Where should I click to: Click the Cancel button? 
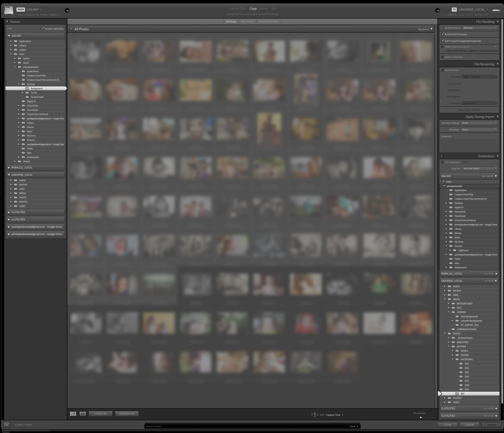coord(469,425)
